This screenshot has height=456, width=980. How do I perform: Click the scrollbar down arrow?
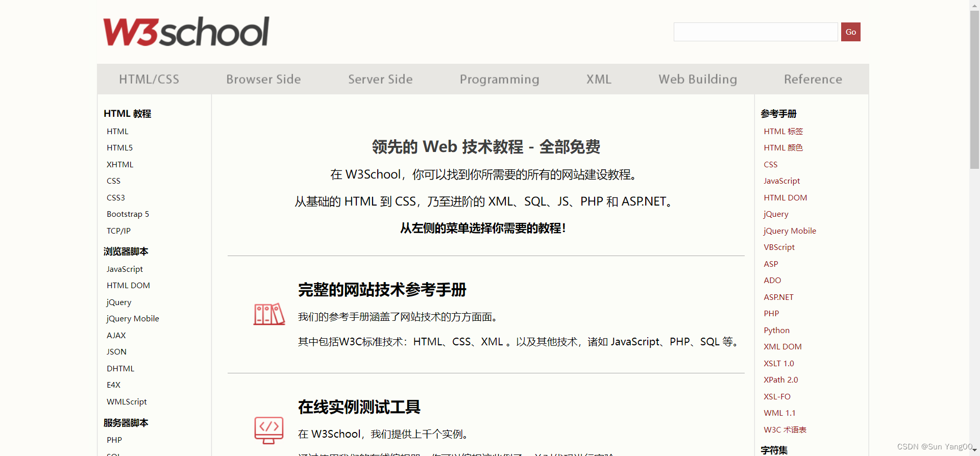[x=974, y=451]
